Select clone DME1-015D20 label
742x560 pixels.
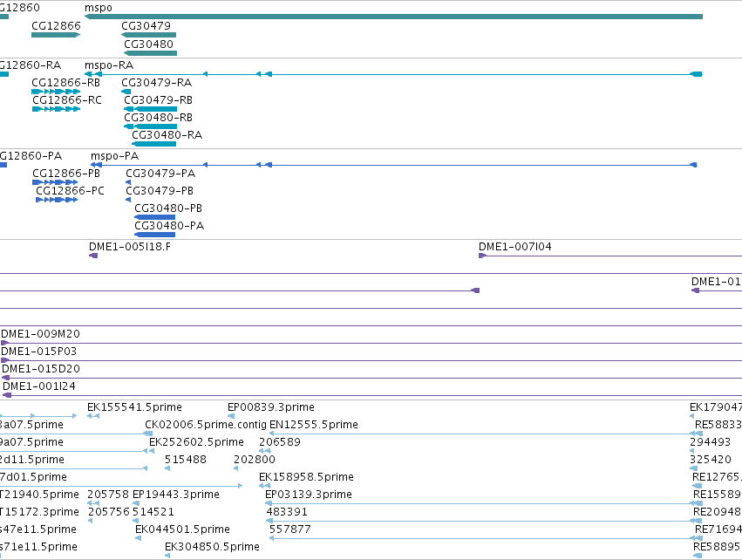coord(41,369)
